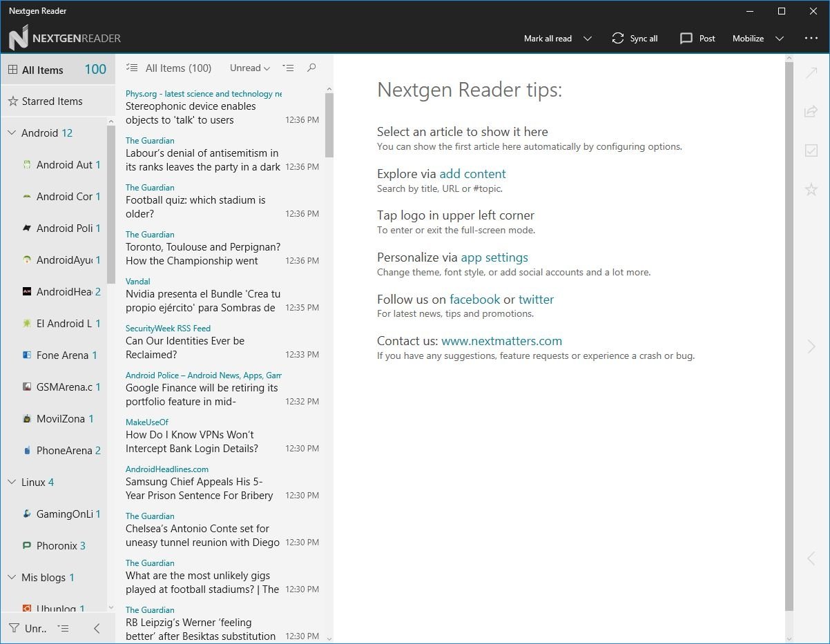This screenshot has height=644, width=830.
Task: Open the Android Aut feed icon
Action: [x=27, y=165]
